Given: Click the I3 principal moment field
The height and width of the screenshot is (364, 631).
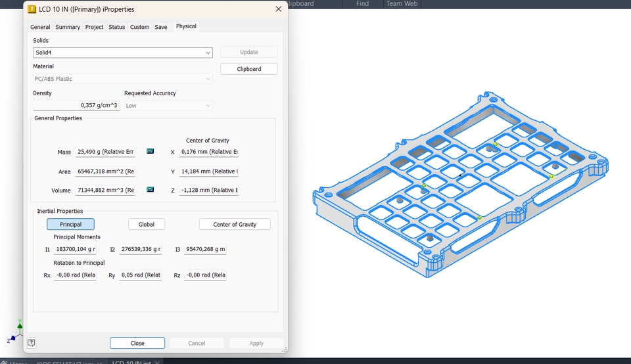Looking at the screenshot, I should [205, 249].
